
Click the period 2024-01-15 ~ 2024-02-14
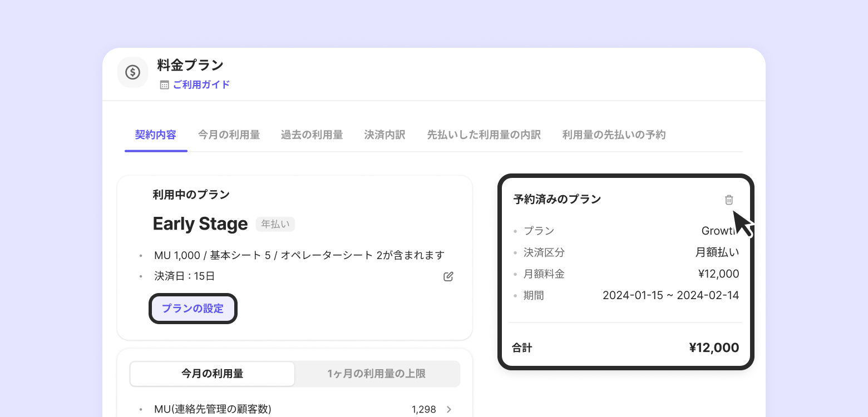(671, 295)
